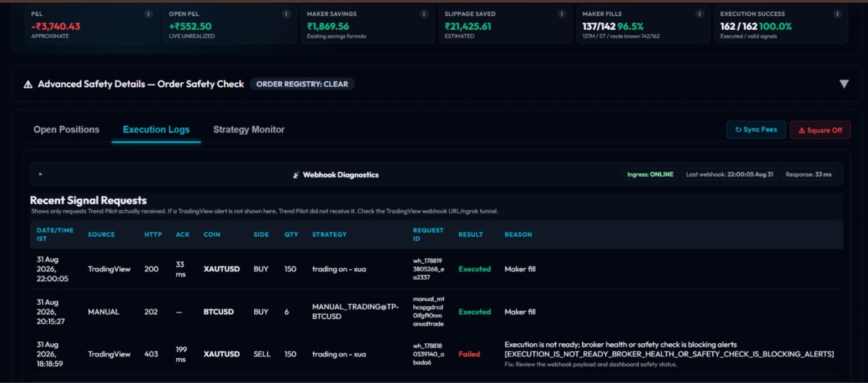Click info icon on Execution Success card
The width and height of the screenshot is (868, 383).
(x=838, y=14)
